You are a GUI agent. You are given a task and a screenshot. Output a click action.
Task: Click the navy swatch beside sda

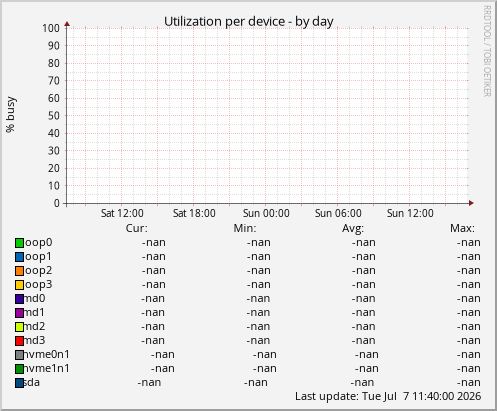tap(19, 383)
